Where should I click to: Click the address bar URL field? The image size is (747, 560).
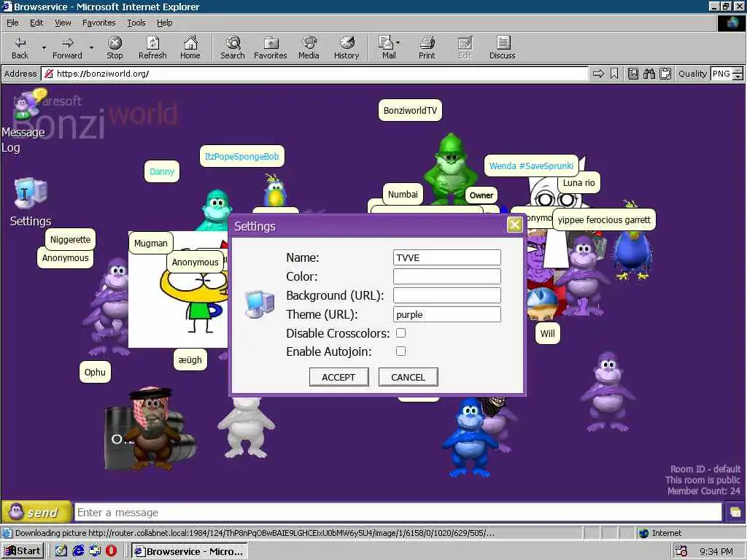[x=314, y=74]
